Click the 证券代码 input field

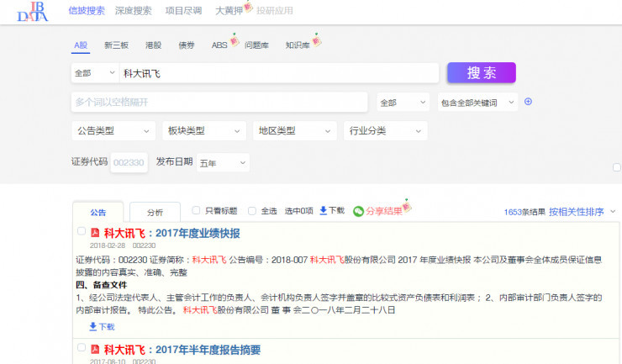pos(129,162)
